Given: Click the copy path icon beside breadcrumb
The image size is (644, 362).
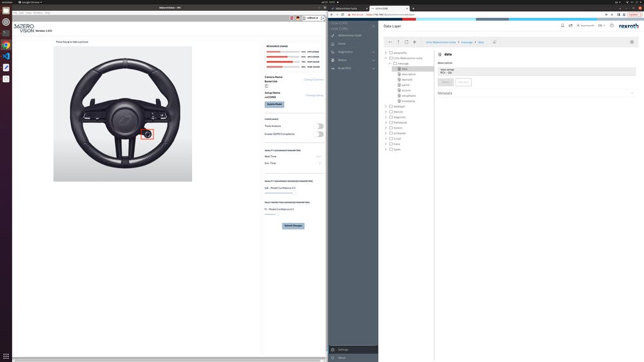Looking at the screenshot, I should [x=494, y=42].
